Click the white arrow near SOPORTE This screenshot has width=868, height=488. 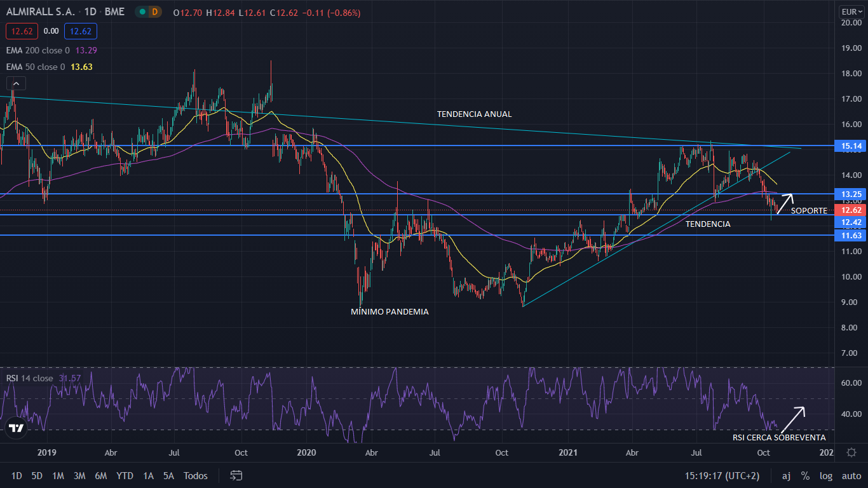[785, 203]
